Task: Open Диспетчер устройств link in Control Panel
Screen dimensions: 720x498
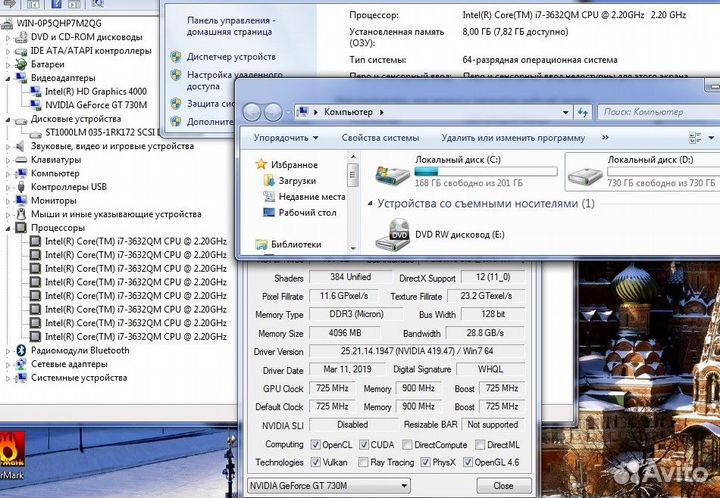Action: [x=231, y=57]
